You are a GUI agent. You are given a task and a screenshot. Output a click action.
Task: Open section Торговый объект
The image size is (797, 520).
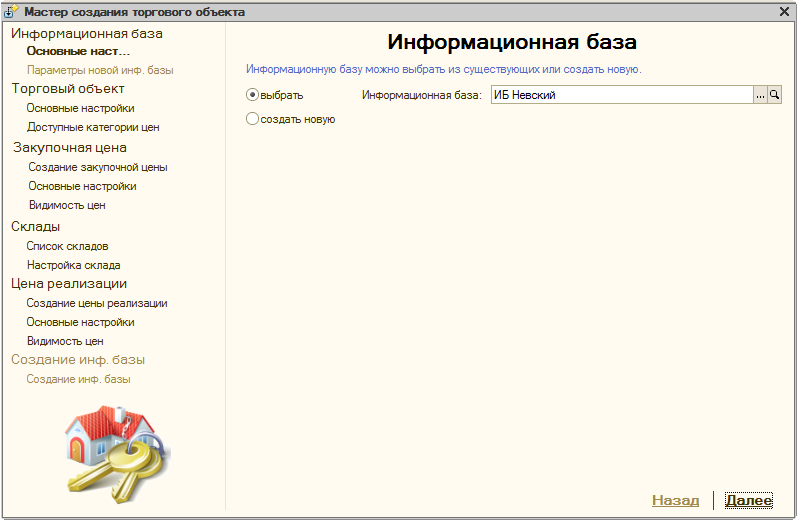[x=68, y=88]
